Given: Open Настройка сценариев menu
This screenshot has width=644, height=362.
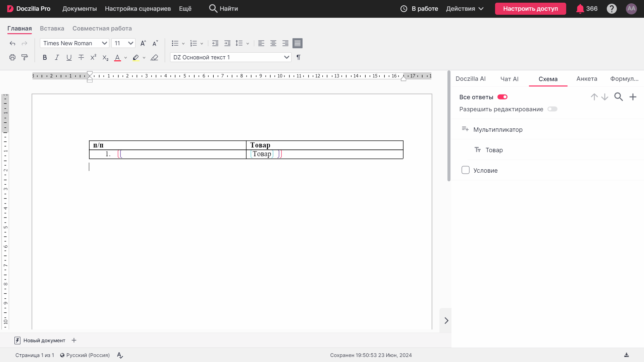Looking at the screenshot, I should [138, 9].
